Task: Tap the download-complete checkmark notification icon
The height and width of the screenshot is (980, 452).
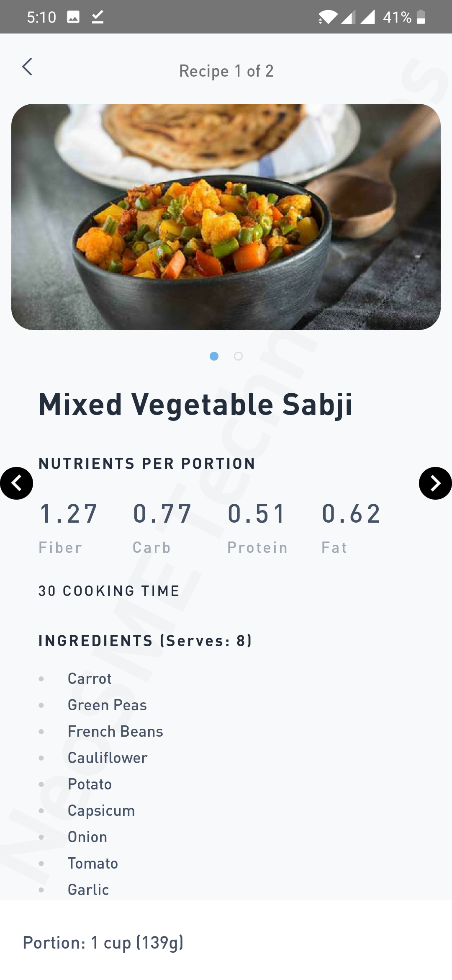Action: (x=98, y=17)
